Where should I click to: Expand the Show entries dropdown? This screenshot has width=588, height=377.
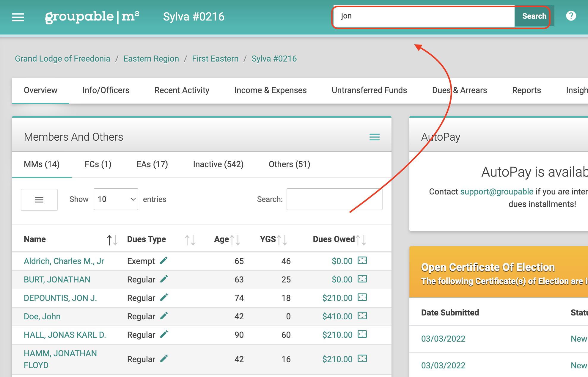116,199
